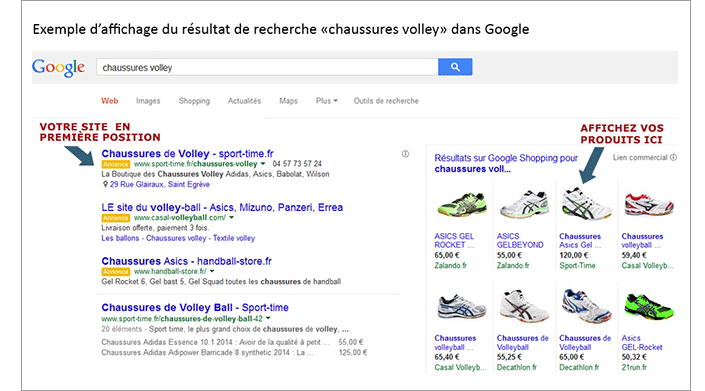Click phone number 04 57 73 57 24
This screenshot has height=391, width=705.
[297, 164]
